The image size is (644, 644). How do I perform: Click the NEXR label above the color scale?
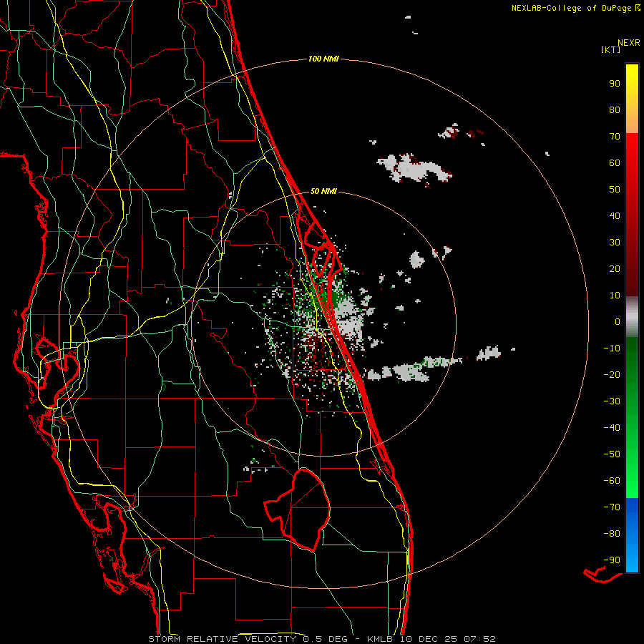pos(629,43)
